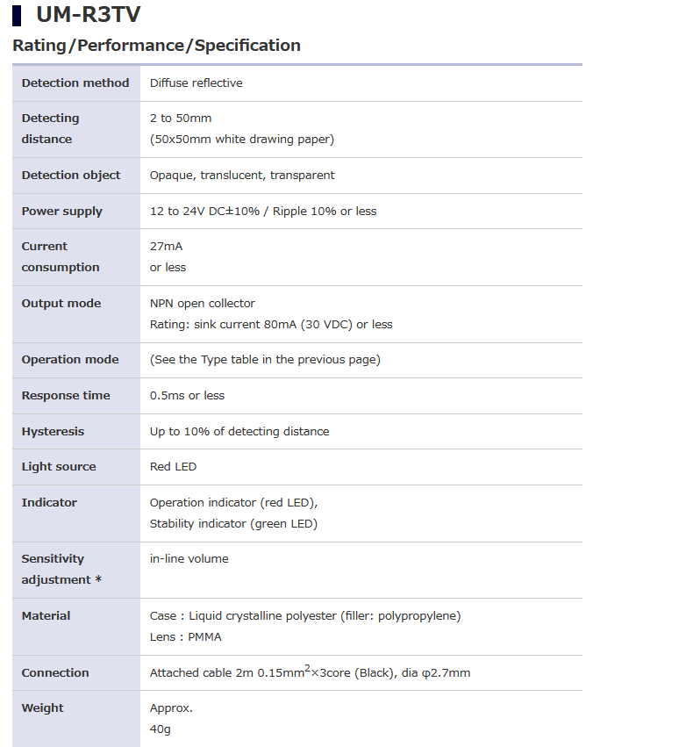Viewport: 700px width, 747px height.
Task: Select the Detecting distance label cell
Action: [x=50, y=129]
